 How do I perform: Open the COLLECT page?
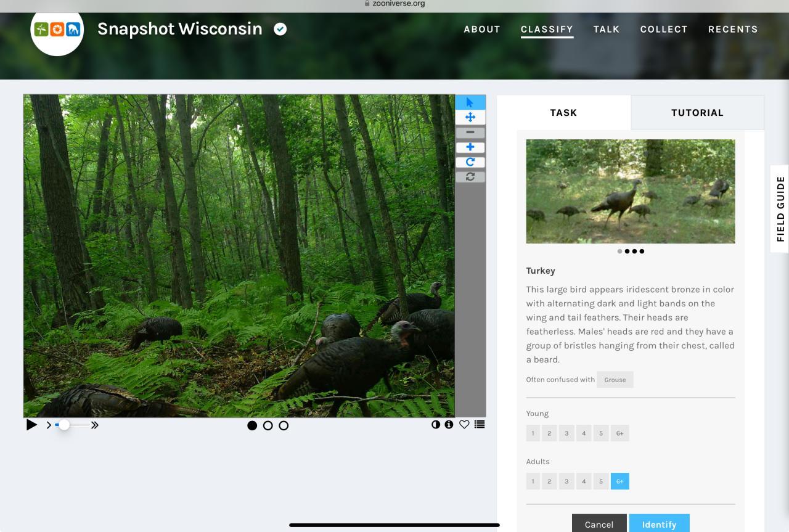click(664, 29)
